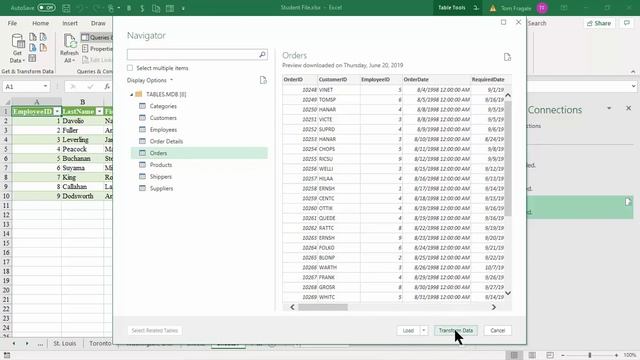Click the Queries & Connections ribbon button

point(96,38)
